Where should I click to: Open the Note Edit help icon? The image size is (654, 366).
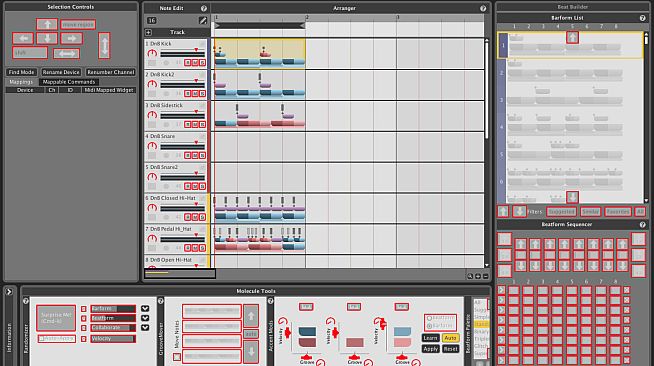204,8
